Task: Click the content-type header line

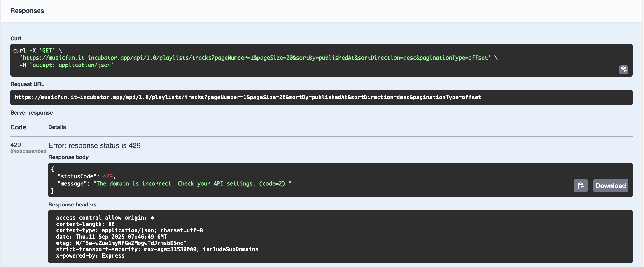Action: pos(129,230)
